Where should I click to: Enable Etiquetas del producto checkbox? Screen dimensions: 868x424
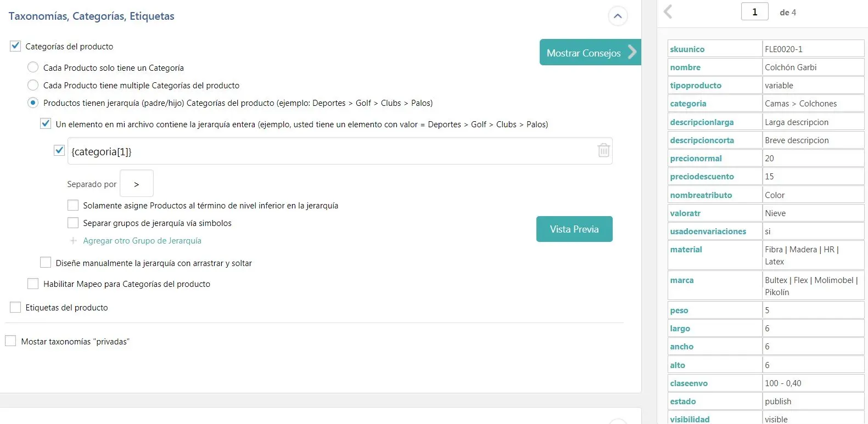(x=15, y=307)
